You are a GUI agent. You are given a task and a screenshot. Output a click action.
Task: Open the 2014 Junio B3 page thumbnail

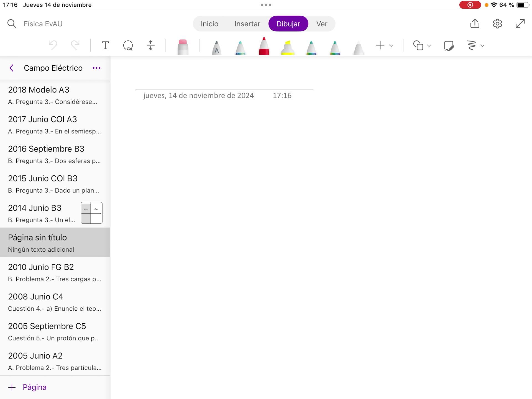91,213
